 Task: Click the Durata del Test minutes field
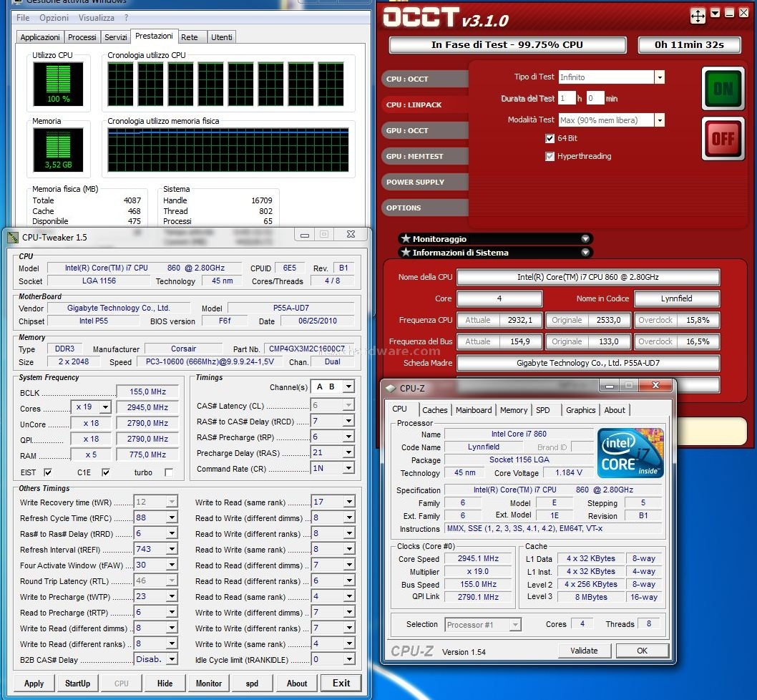(x=595, y=98)
